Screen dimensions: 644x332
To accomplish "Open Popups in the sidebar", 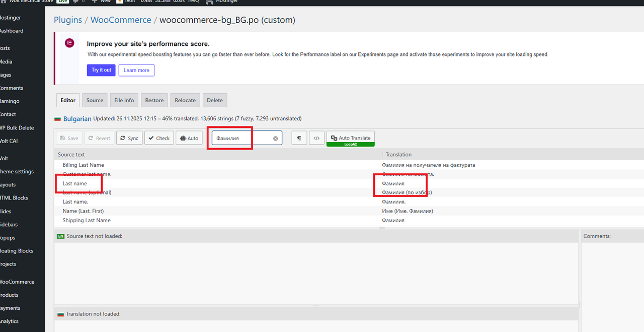I will tap(8, 237).
